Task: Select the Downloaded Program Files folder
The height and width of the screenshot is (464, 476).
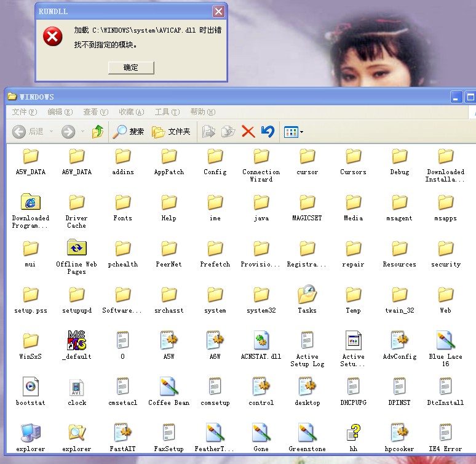Action: tap(30, 210)
